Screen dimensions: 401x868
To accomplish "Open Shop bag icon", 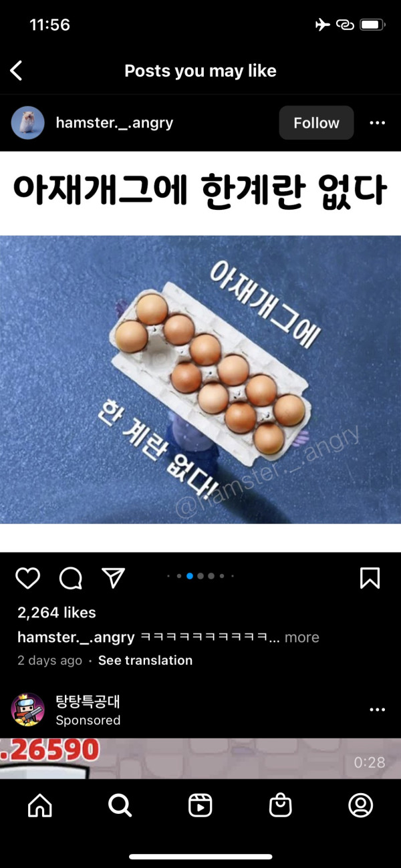I will pyautogui.click(x=281, y=806).
